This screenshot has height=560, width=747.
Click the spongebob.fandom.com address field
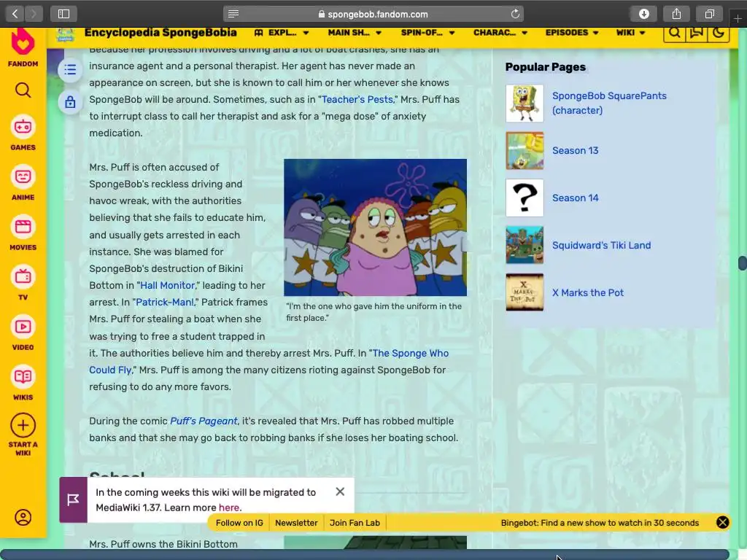pyautogui.click(x=373, y=14)
